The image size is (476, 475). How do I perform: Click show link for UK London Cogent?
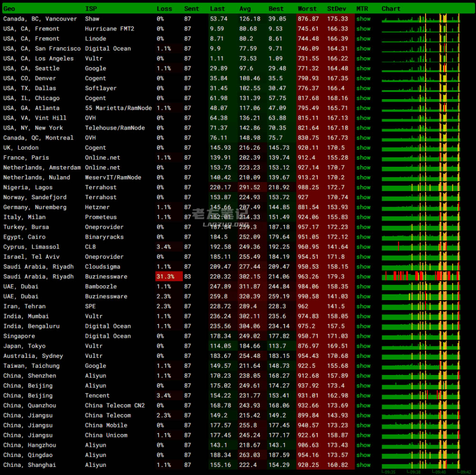pyautogui.click(x=363, y=148)
